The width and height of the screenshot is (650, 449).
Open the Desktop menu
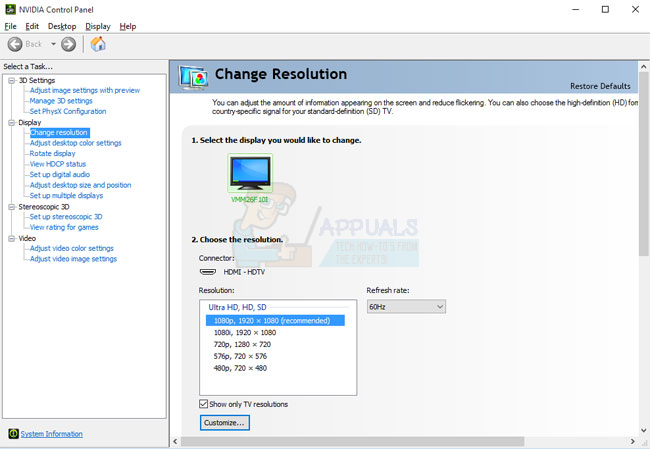click(x=62, y=26)
